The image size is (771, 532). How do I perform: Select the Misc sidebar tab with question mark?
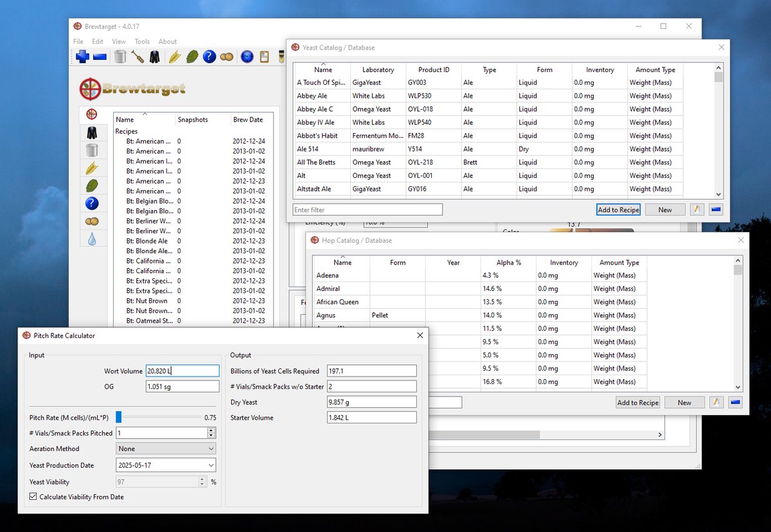click(x=92, y=204)
